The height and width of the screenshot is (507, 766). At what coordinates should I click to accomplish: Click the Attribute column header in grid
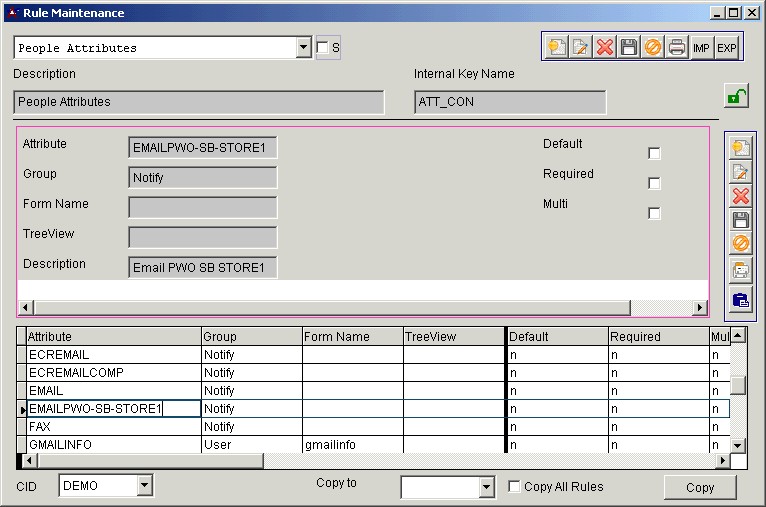click(110, 337)
